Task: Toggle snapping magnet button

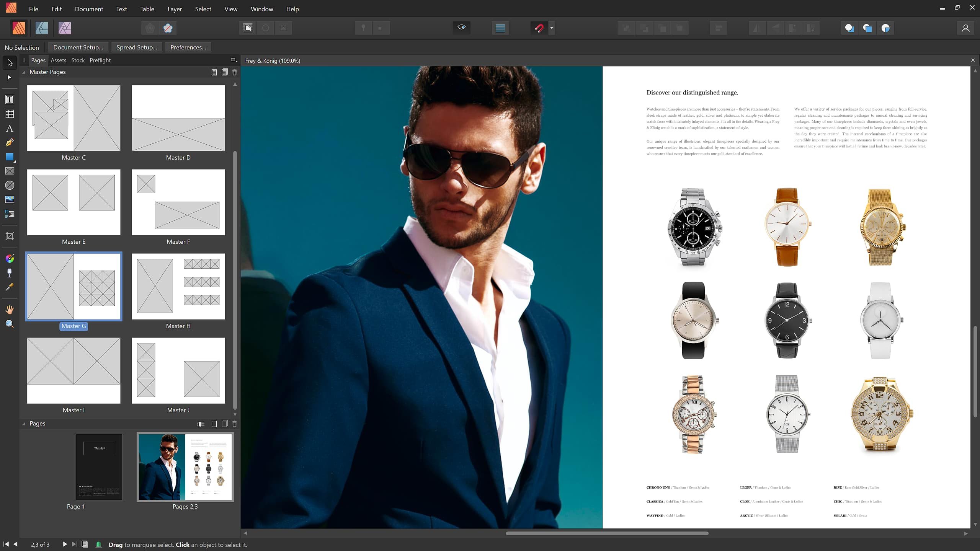Action: pyautogui.click(x=539, y=28)
